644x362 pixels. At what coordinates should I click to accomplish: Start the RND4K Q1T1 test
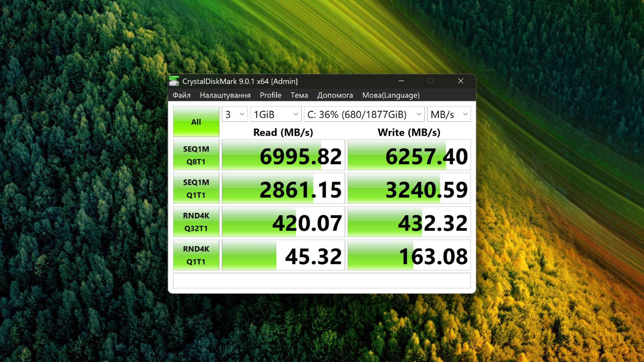tap(196, 255)
